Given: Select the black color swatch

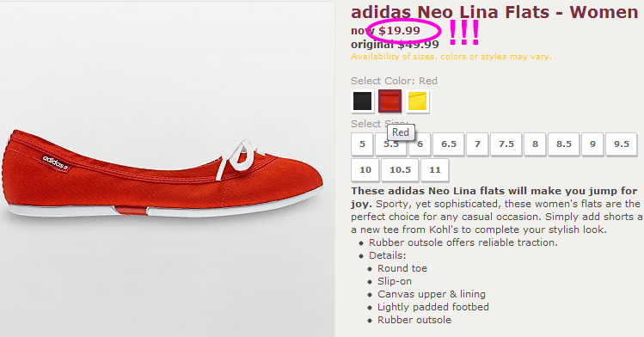Looking at the screenshot, I should (362, 101).
